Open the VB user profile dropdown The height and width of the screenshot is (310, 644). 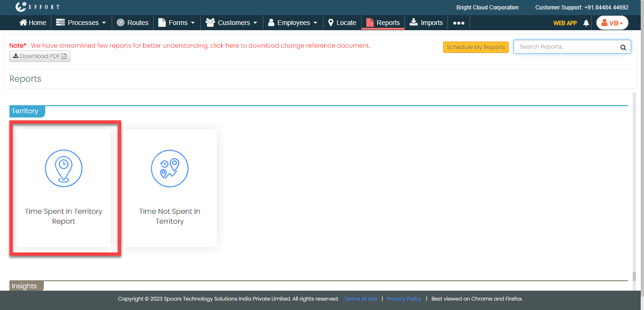612,23
